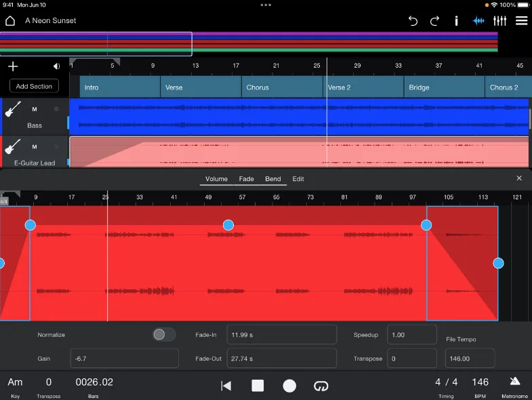Rewind to the song start
The height and width of the screenshot is (400, 532).
click(x=226, y=386)
